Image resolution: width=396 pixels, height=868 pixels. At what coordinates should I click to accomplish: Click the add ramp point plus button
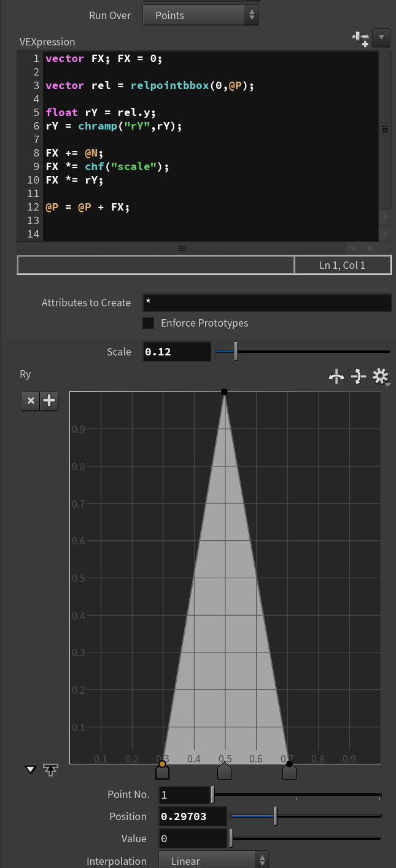pyautogui.click(x=49, y=401)
